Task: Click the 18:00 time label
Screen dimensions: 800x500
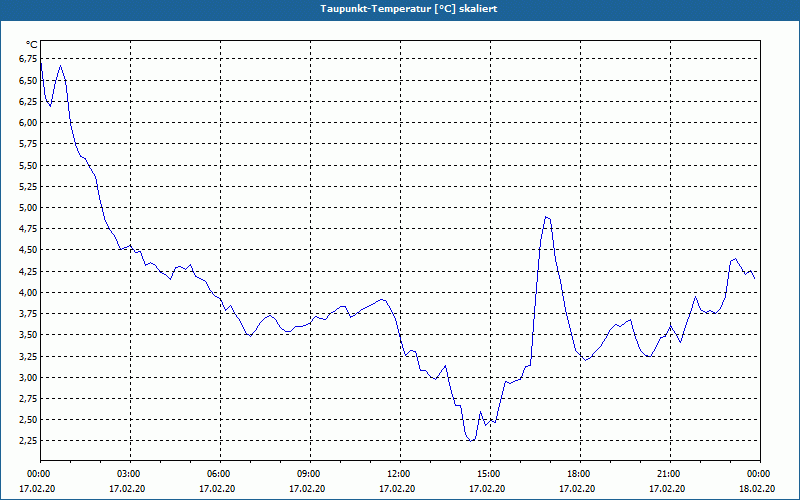Action: coord(580,474)
